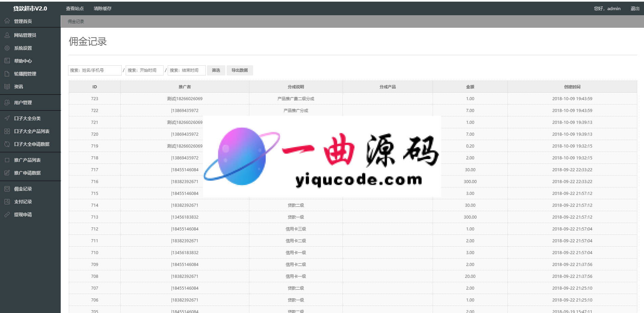Viewport: 644px width, 313px height.
Task: Click the icon beside 佣金记录 in sidebar
Action: (x=7, y=188)
